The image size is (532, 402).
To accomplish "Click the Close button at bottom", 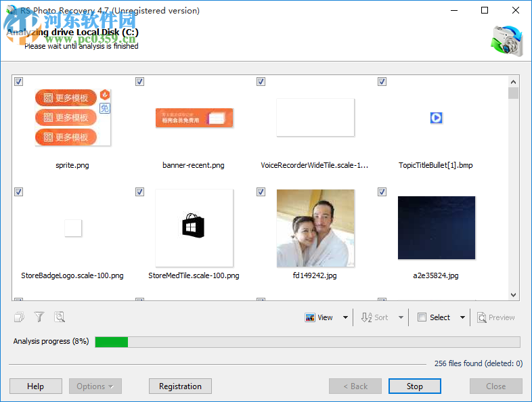I will [x=495, y=386].
